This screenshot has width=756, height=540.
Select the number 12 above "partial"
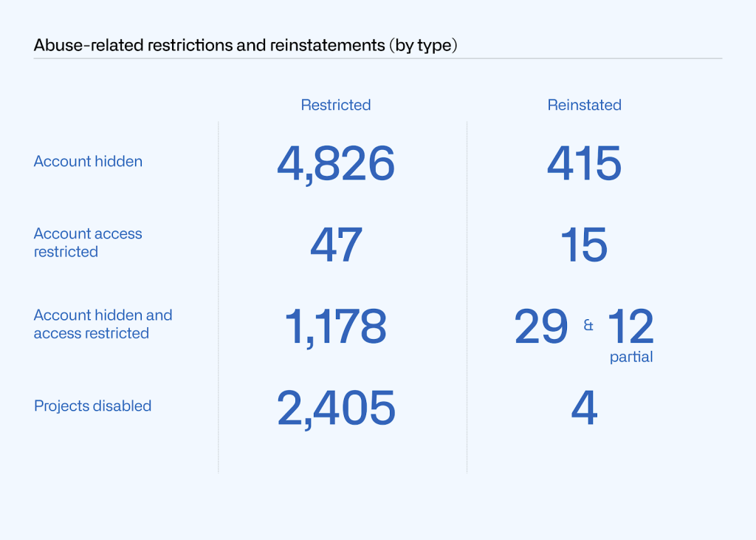(x=630, y=327)
